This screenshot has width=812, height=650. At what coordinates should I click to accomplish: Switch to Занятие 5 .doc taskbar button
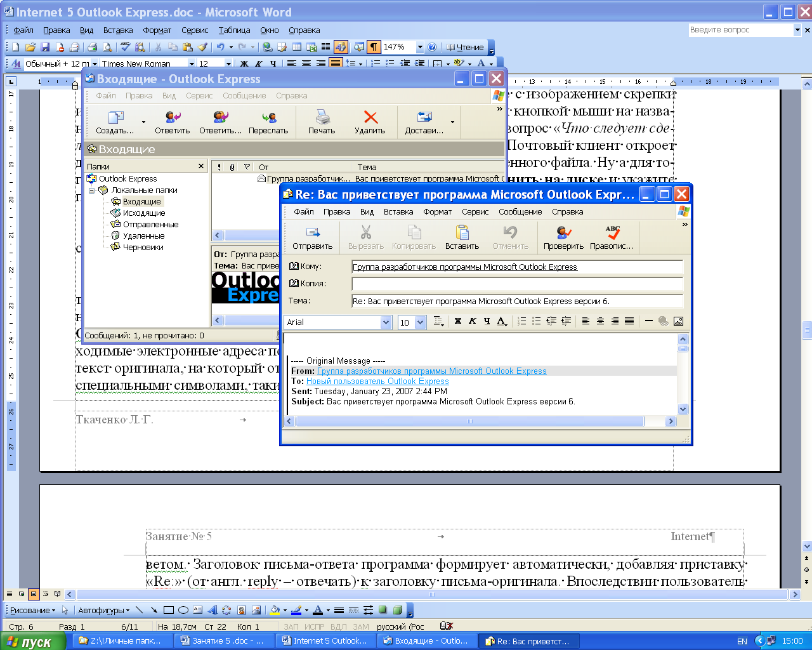225,640
